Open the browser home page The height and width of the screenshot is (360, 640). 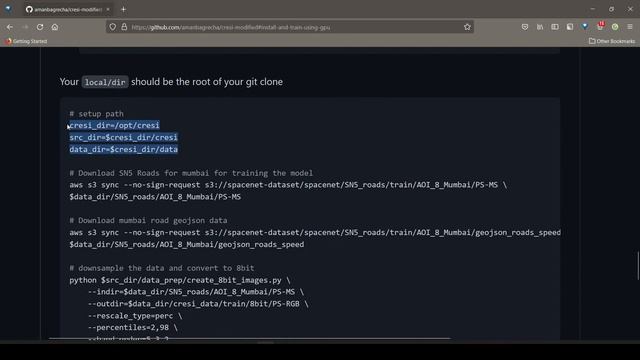tap(55, 27)
